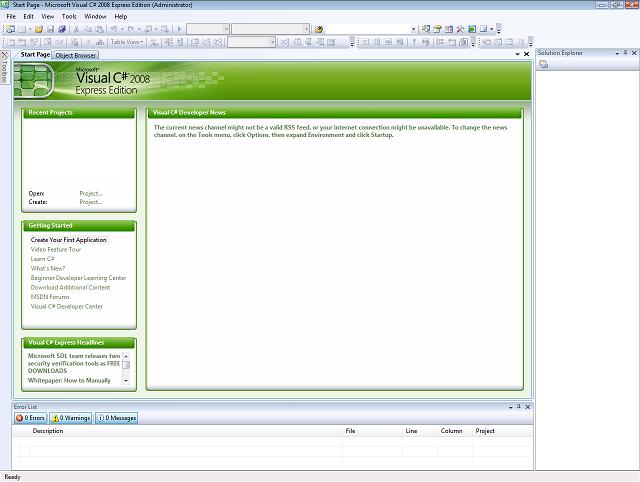Image resolution: width=640 pixels, height=482 pixels.
Task: Open the Table View dropdown
Action: pos(127,42)
